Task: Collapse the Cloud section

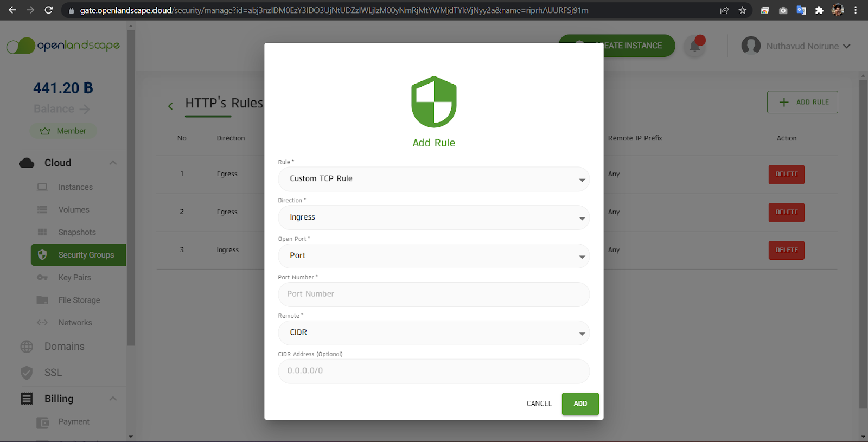Action: coord(113,163)
